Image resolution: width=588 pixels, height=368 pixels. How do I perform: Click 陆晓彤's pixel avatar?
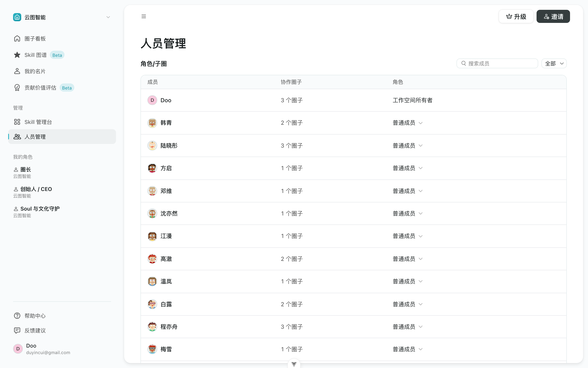(152, 146)
